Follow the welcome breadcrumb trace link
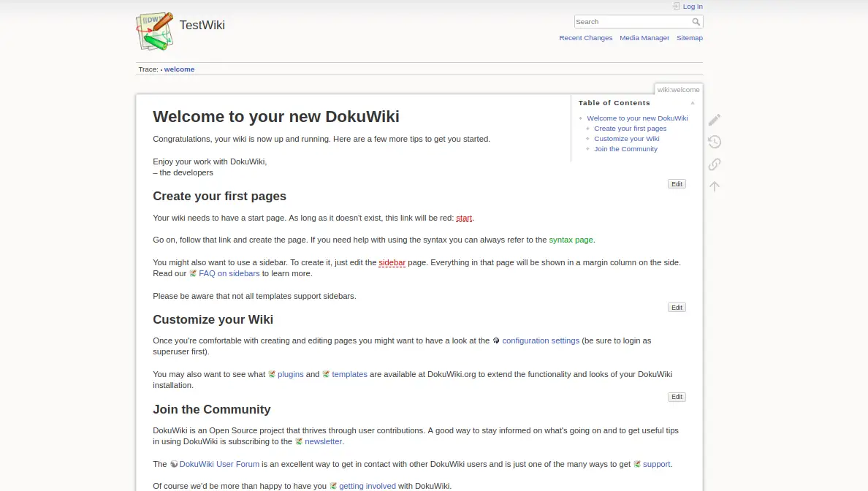This screenshot has height=491, width=868. (179, 69)
